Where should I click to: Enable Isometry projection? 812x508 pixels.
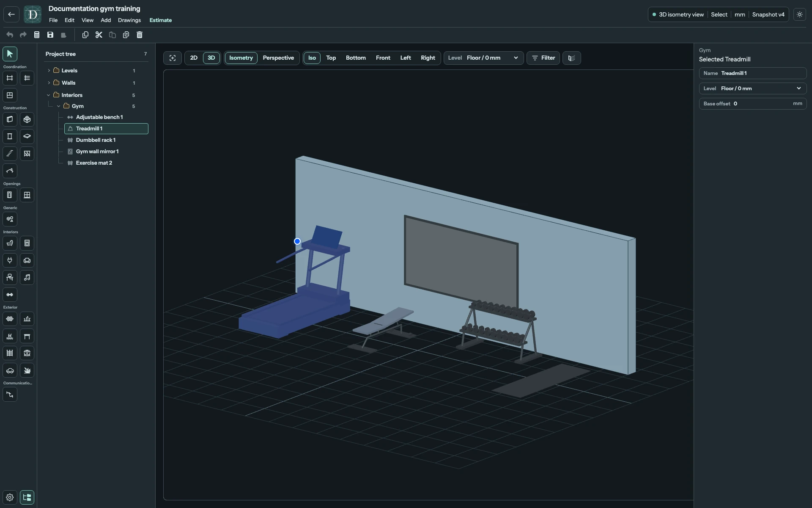point(241,58)
